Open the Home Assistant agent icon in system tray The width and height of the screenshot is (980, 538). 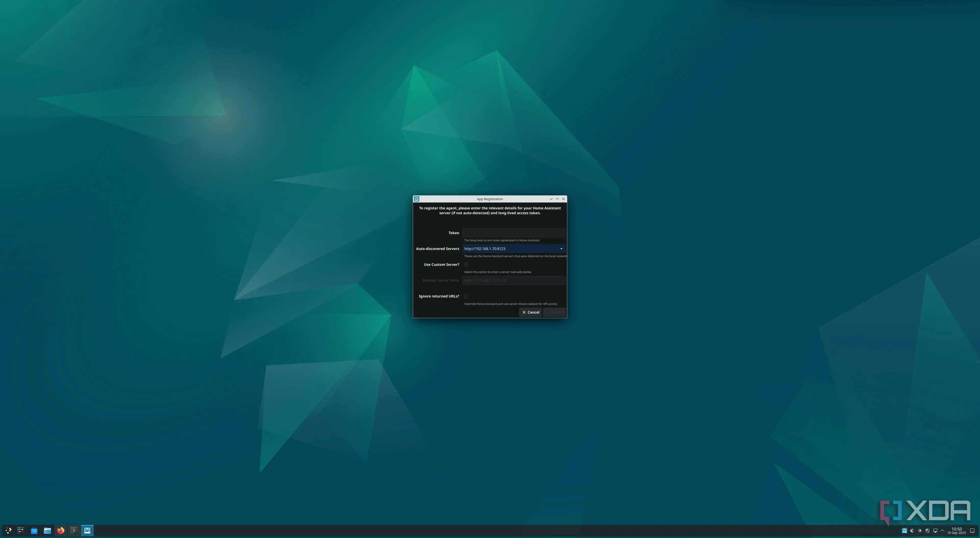(905, 530)
